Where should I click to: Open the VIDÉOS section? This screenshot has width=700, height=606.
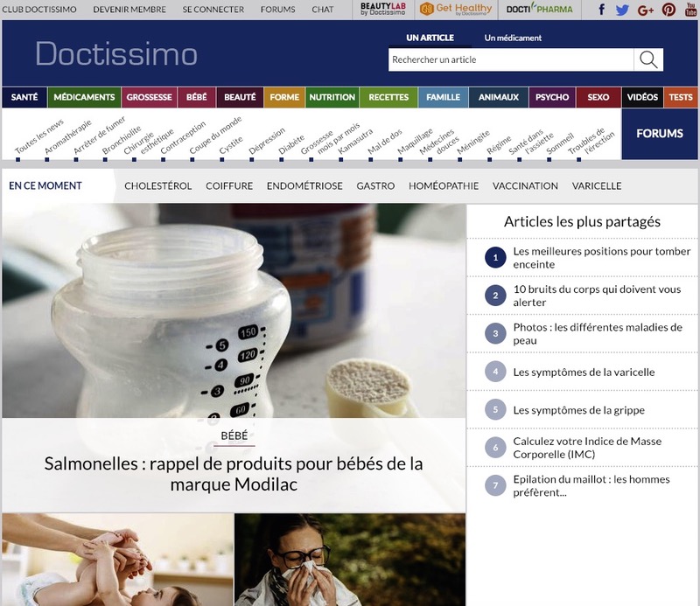click(642, 97)
